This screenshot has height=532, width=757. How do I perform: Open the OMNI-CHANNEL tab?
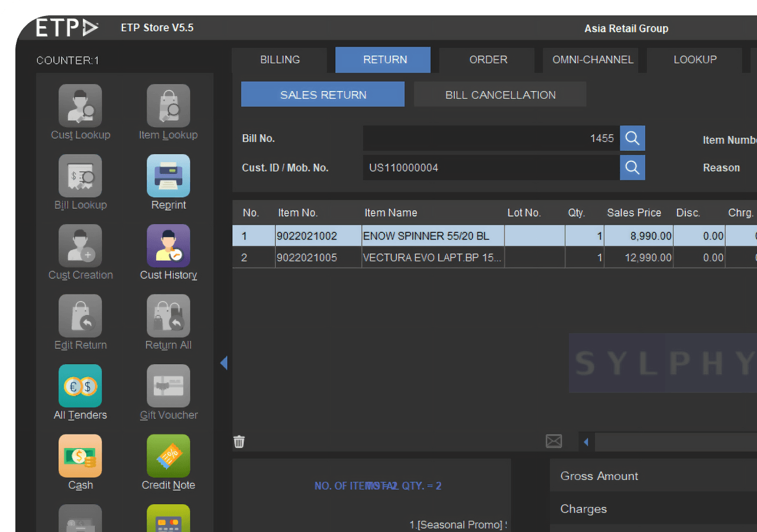(x=593, y=60)
